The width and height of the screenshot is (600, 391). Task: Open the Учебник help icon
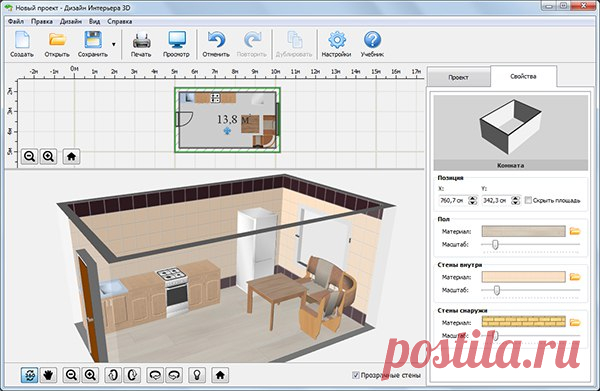coord(372,40)
